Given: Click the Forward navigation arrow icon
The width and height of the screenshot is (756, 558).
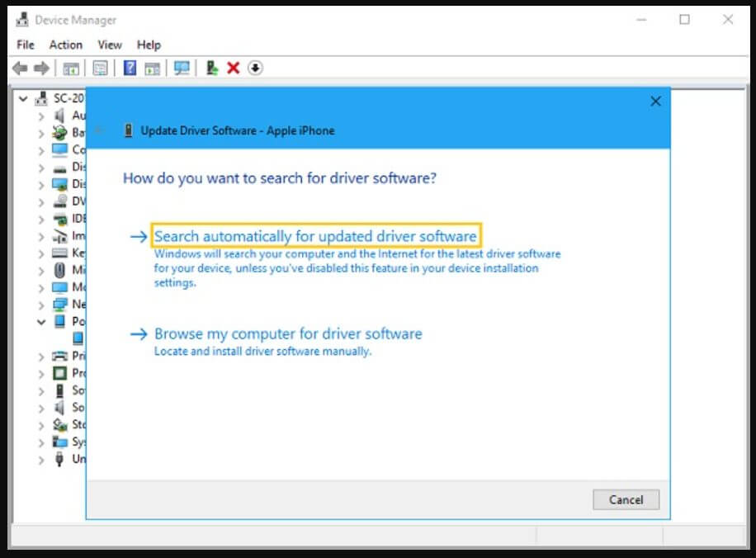Looking at the screenshot, I should (x=40, y=68).
